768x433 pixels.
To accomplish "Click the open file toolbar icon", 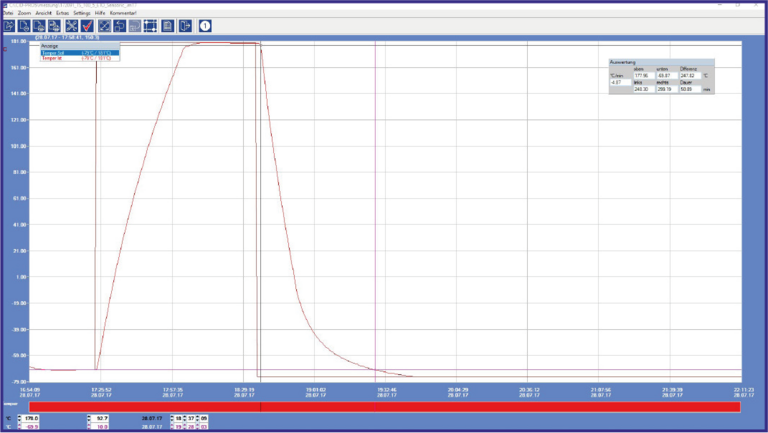I will tap(9, 26).
